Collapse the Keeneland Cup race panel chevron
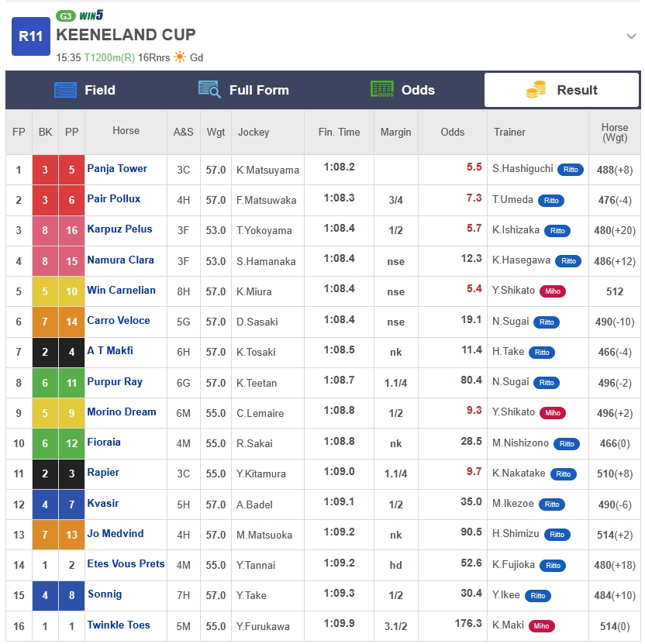This screenshot has width=645, height=644. (x=631, y=36)
